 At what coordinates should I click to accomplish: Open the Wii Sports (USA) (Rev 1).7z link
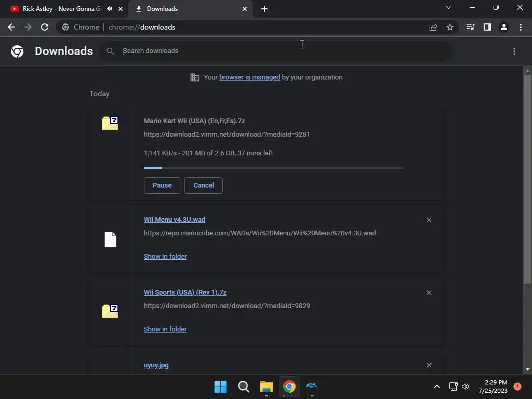click(185, 292)
